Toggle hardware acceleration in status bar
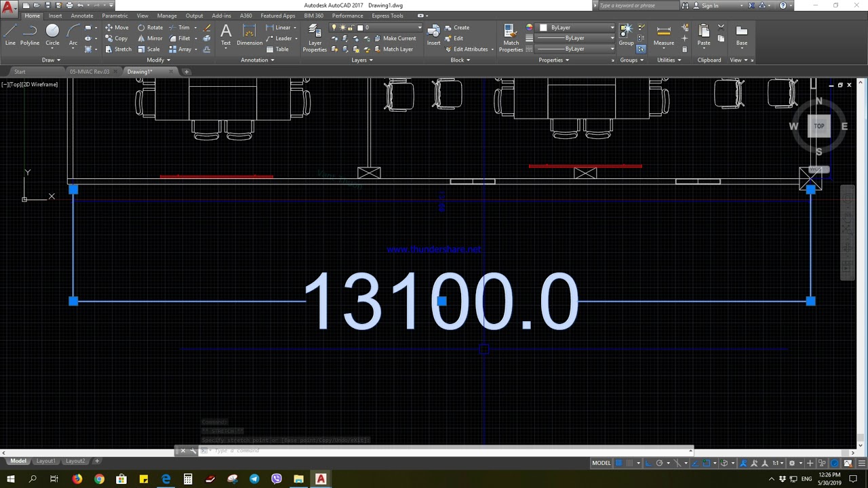The height and width of the screenshot is (488, 868). click(x=835, y=463)
